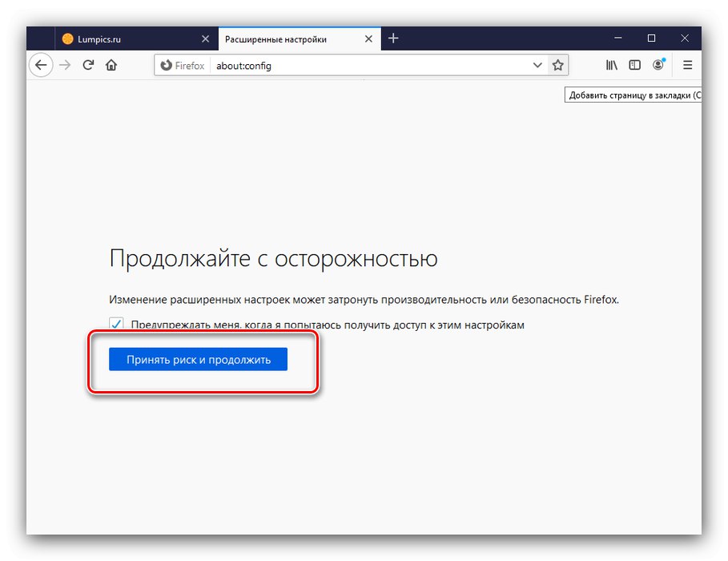
Task: Click the Lumpics.ru tab favicon
Action: [68, 38]
